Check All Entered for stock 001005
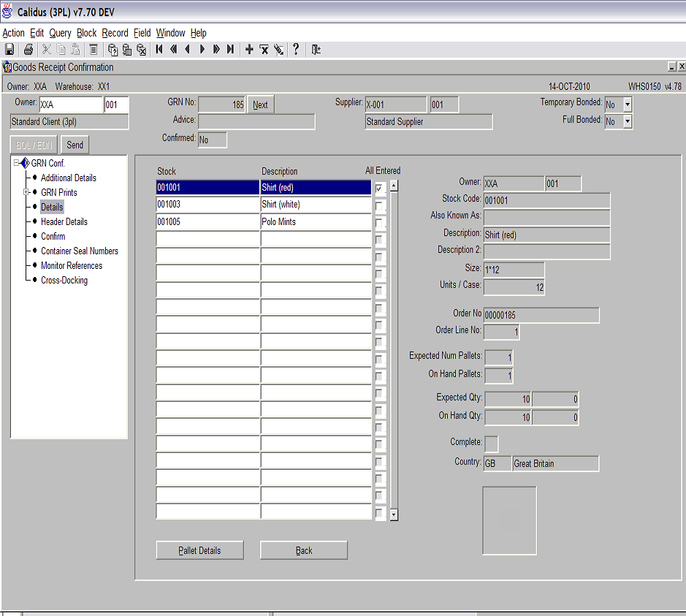 (379, 223)
